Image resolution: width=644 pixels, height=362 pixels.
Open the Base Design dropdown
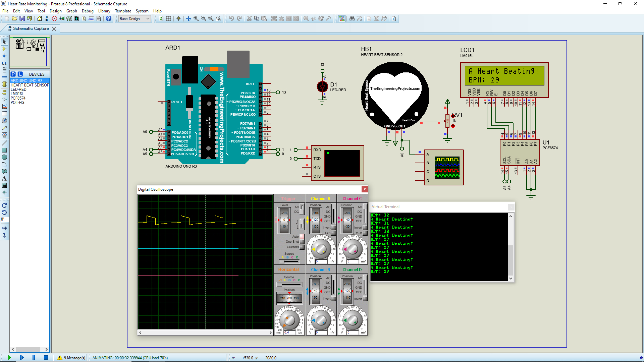coord(135,19)
